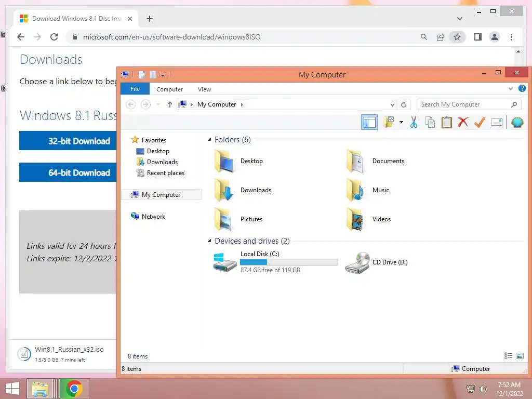Click the shell globe icon in toolbar

pos(517,122)
